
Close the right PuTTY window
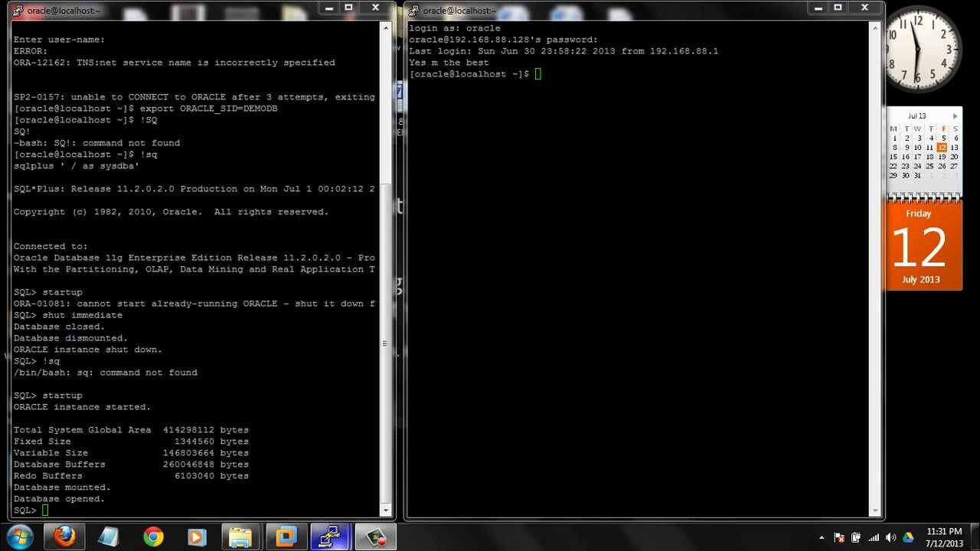pos(865,8)
